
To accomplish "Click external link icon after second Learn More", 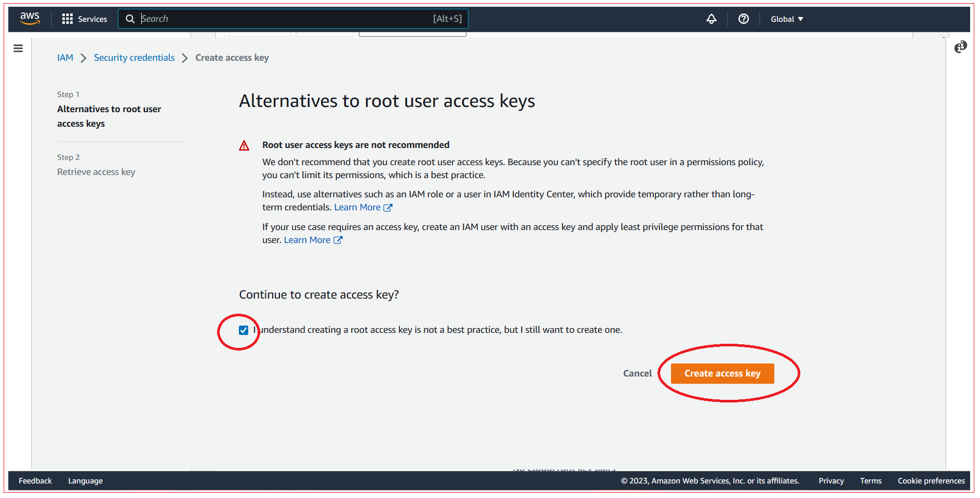I will click(x=338, y=240).
